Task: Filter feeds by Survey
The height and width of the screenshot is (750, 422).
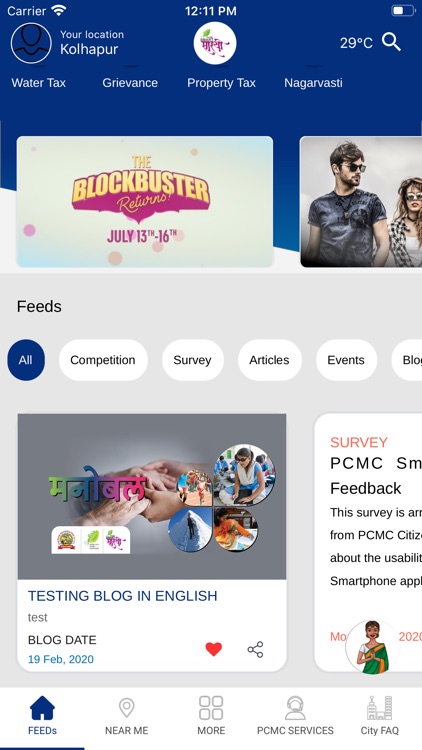Action: click(x=192, y=360)
